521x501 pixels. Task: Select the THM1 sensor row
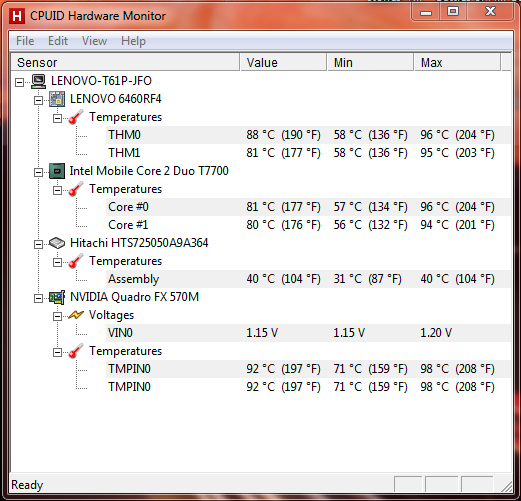point(308,153)
